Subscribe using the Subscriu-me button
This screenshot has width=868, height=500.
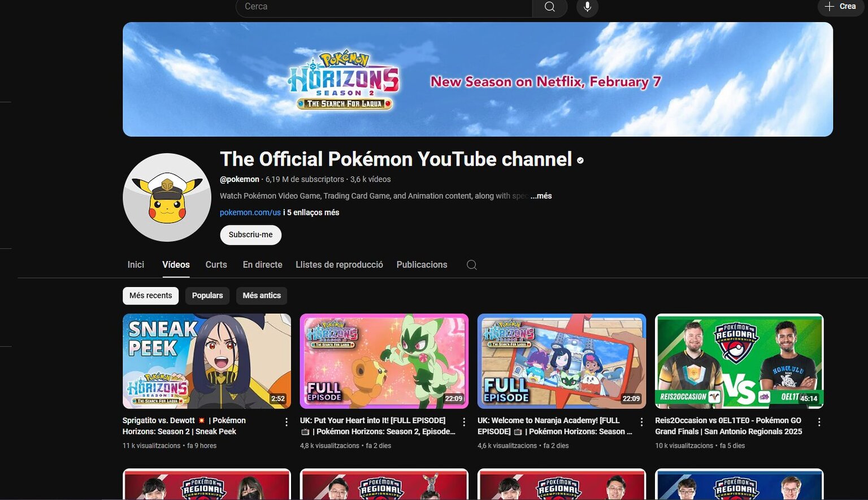(250, 234)
